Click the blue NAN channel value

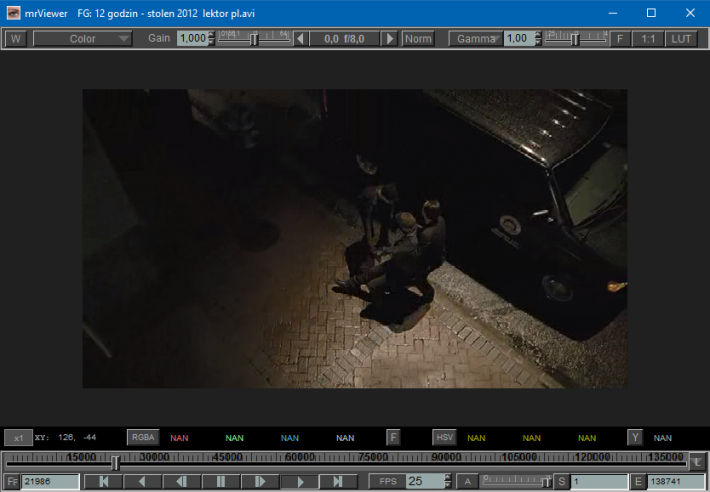click(290, 438)
